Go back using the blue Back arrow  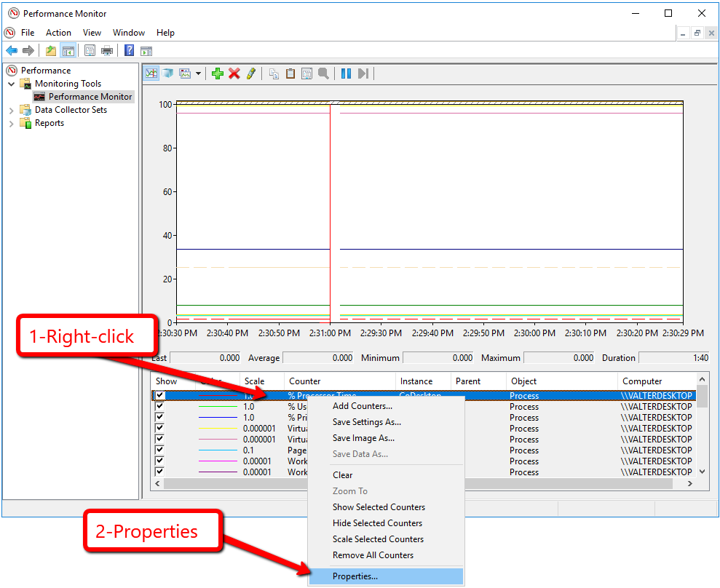(x=12, y=50)
